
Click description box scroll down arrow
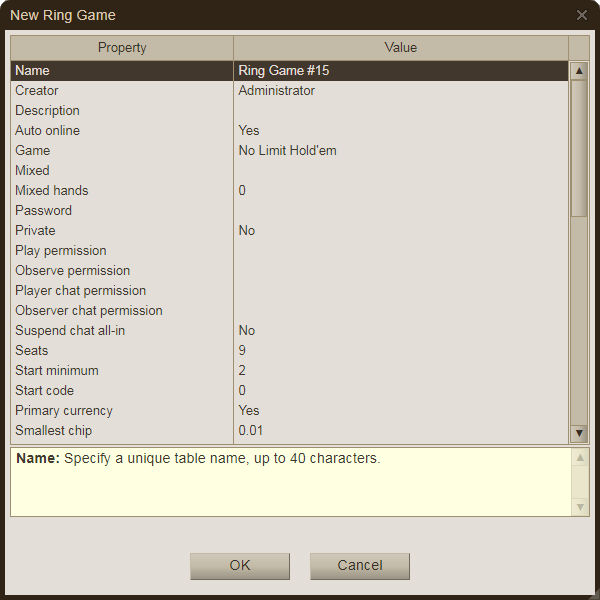click(x=579, y=507)
